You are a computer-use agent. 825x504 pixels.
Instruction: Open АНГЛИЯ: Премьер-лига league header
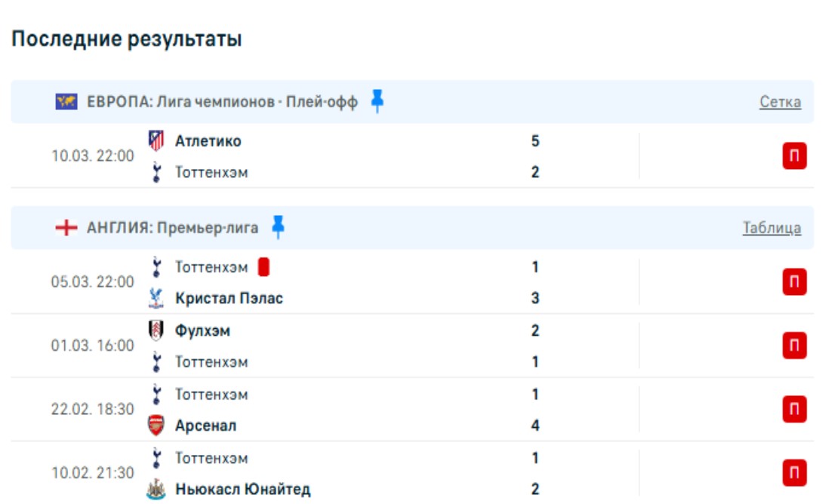point(173,228)
